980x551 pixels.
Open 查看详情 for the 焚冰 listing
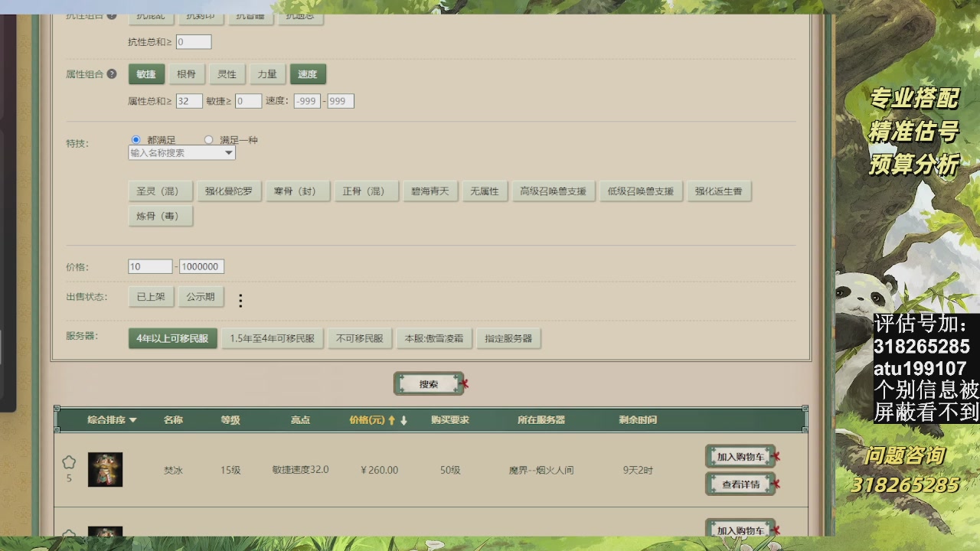pyautogui.click(x=738, y=484)
